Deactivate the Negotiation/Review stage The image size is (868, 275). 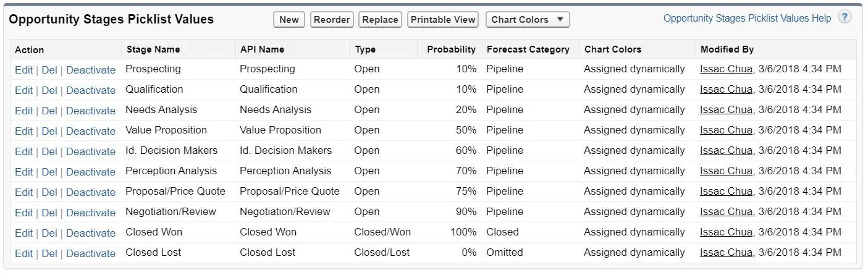click(91, 213)
